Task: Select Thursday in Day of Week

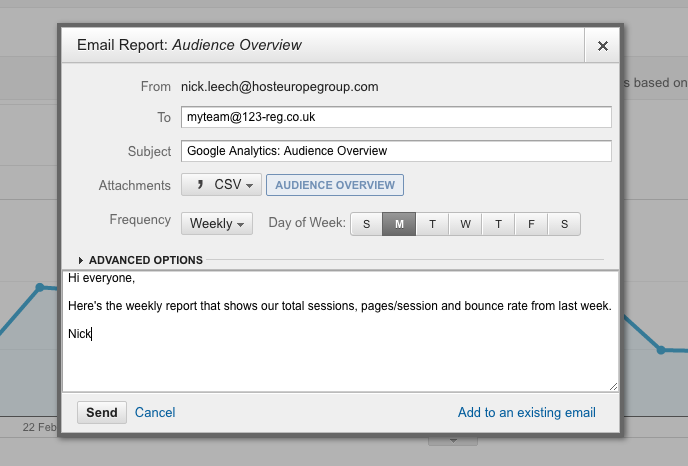Action: pos(498,224)
